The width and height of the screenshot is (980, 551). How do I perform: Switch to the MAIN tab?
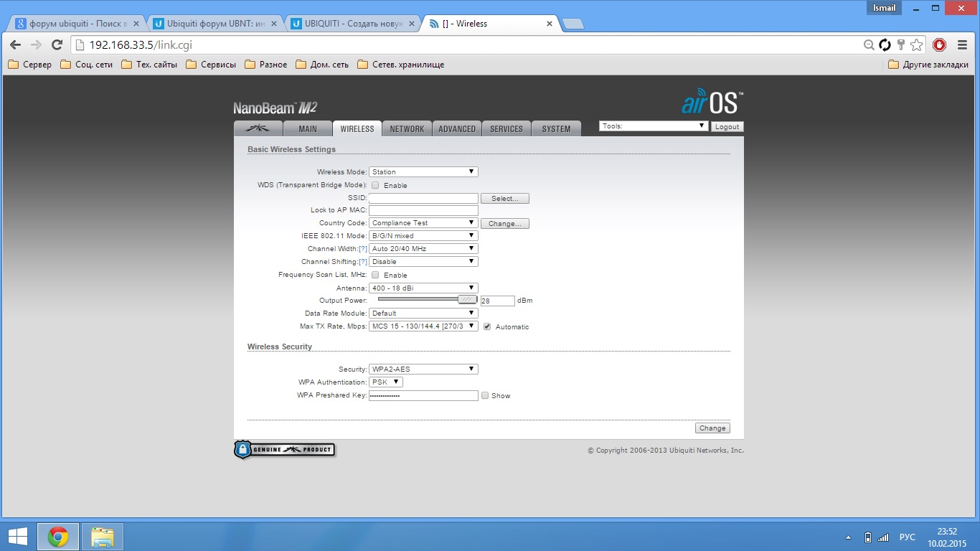307,129
